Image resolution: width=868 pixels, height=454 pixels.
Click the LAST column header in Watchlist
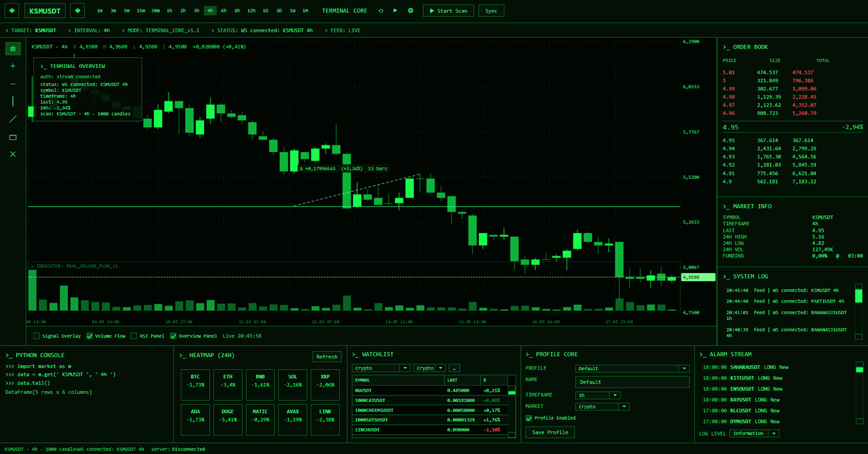tap(463, 380)
